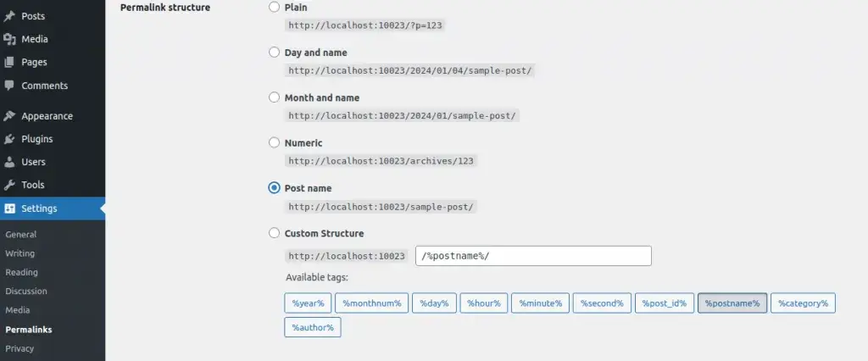
Task: Click the 2024/01/sample-post example URL
Action: (x=403, y=116)
